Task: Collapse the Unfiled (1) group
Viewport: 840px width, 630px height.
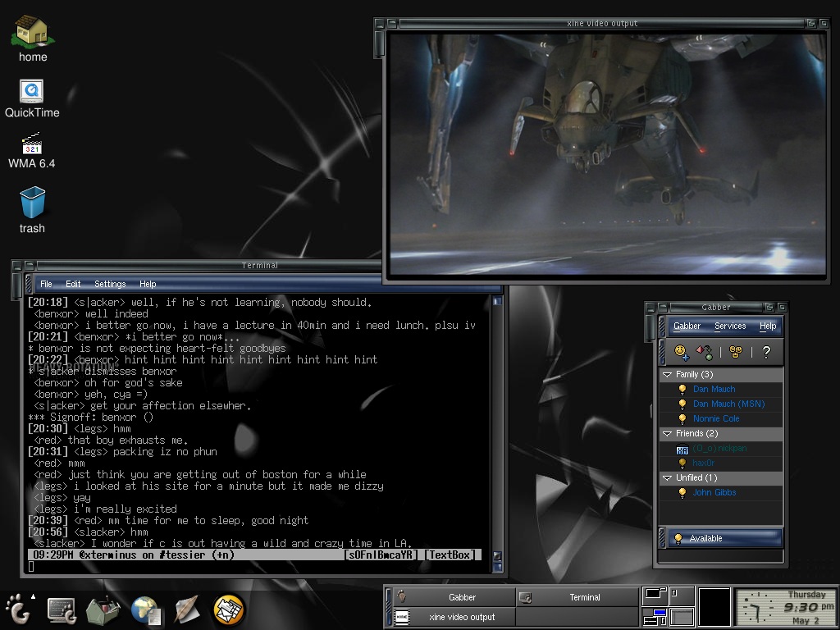Action: click(x=668, y=478)
